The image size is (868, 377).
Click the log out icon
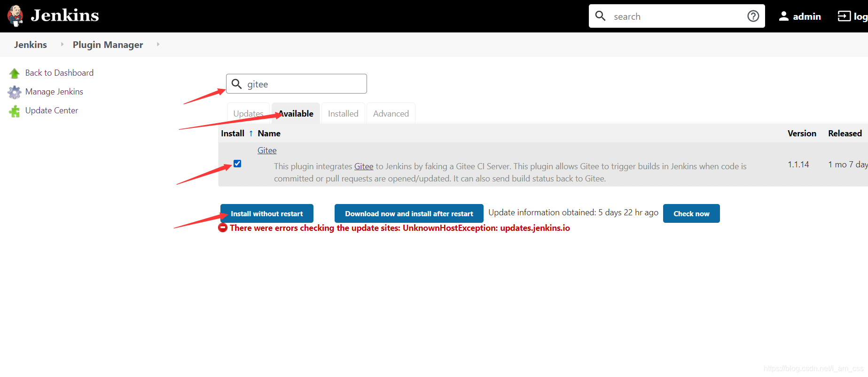844,16
